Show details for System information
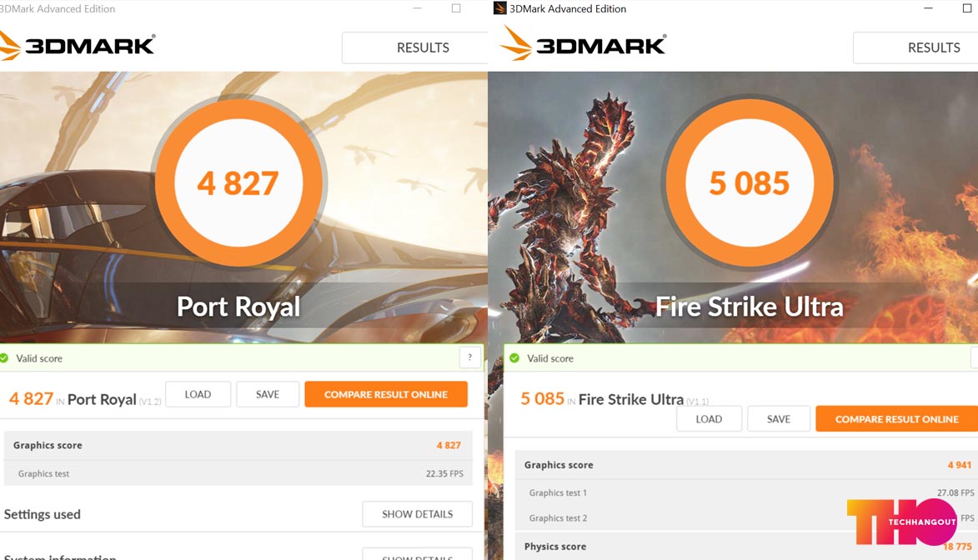 click(417, 554)
